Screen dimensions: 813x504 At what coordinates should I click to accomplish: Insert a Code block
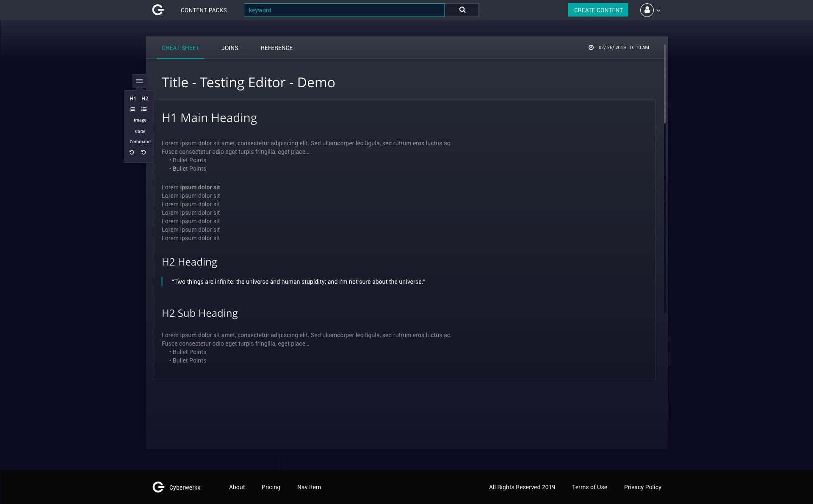(140, 131)
